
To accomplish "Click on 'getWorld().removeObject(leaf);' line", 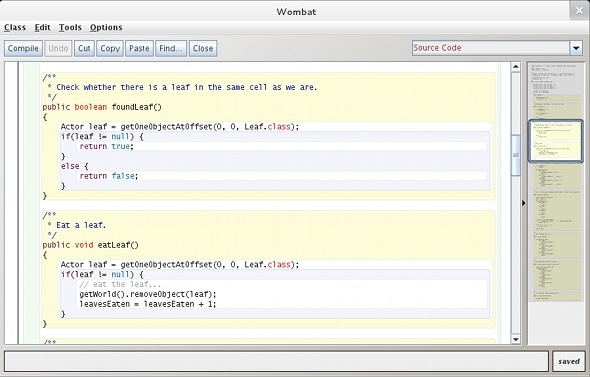I will point(148,294).
